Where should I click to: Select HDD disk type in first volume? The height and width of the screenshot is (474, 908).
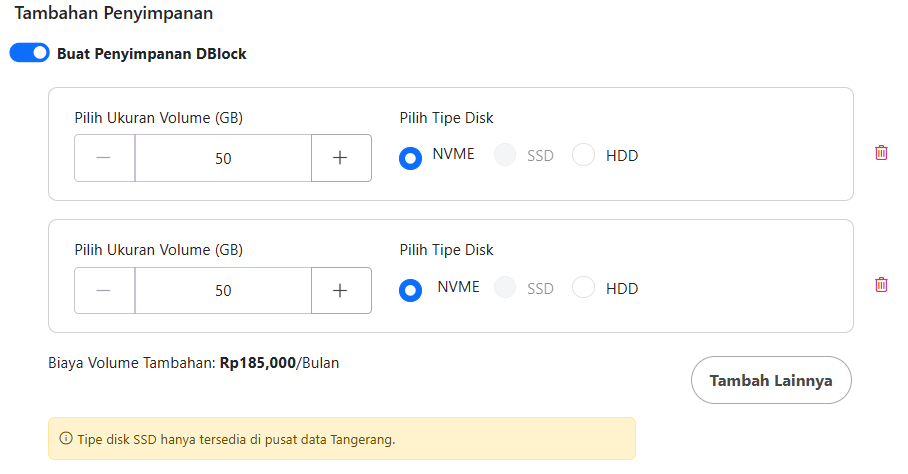point(584,155)
